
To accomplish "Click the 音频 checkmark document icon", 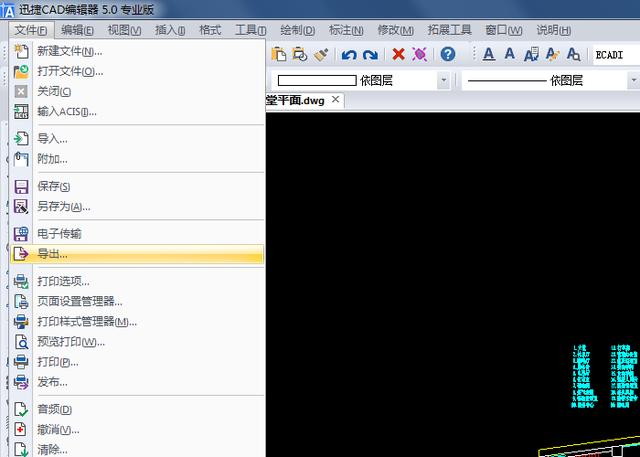I will pyautogui.click(x=21, y=409).
